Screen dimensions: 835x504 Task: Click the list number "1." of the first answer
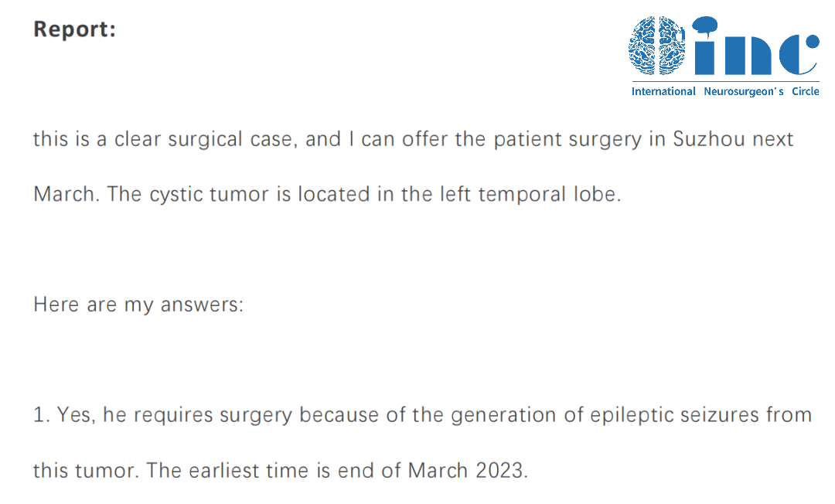(x=42, y=415)
